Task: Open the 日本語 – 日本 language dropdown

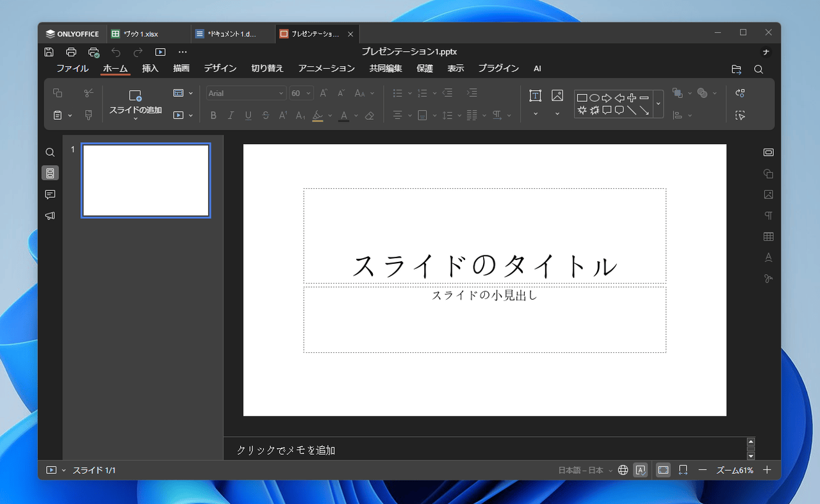Action: [x=586, y=470]
